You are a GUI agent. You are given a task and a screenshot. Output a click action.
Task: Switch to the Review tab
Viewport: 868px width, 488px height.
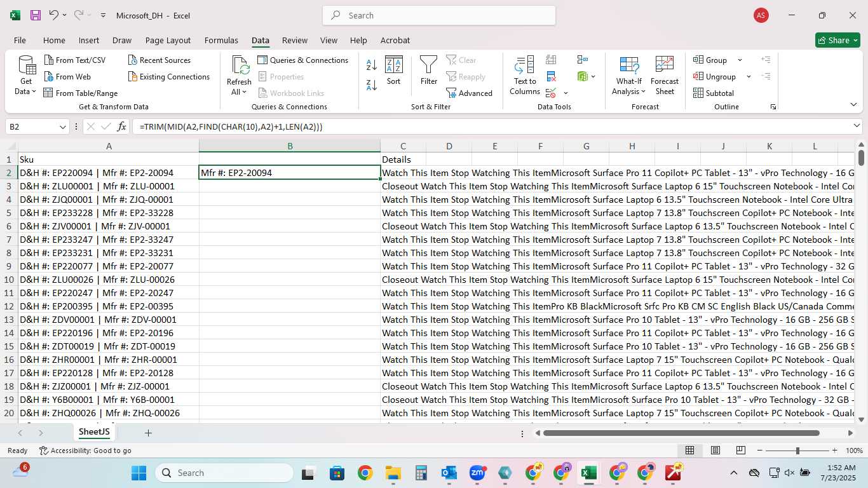click(x=295, y=40)
